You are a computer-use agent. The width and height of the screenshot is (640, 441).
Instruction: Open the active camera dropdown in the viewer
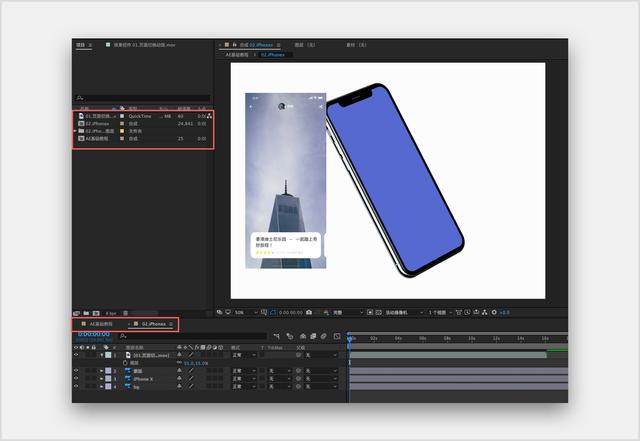pos(404,312)
